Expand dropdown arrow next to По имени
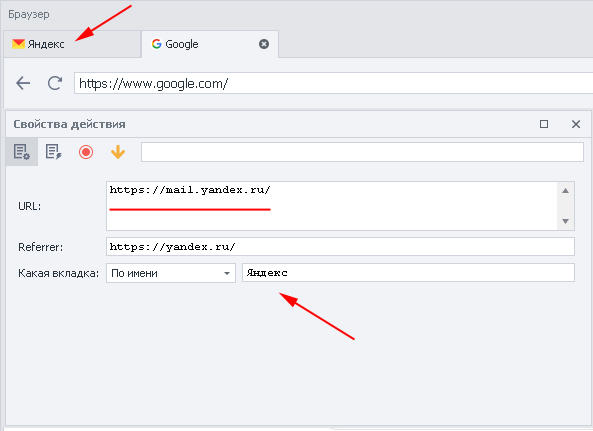 click(x=227, y=273)
